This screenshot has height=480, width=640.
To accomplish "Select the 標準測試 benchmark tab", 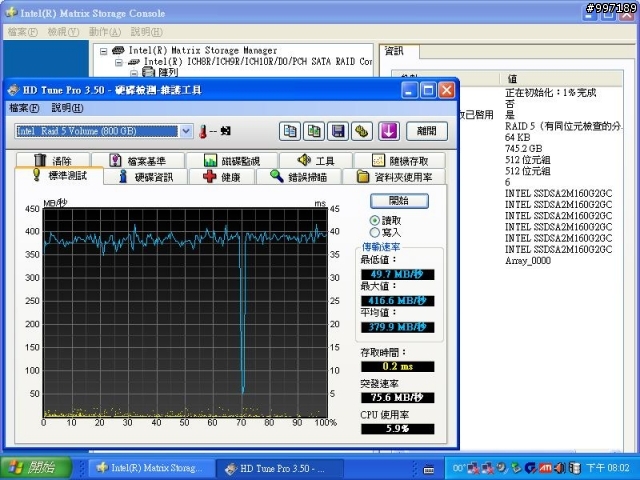I will click(59, 176).
